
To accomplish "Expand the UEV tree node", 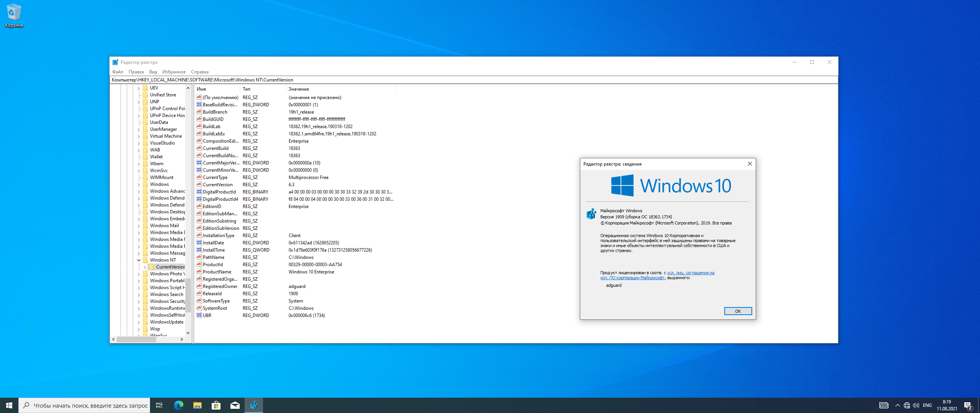I will click(x=139, y=88).
